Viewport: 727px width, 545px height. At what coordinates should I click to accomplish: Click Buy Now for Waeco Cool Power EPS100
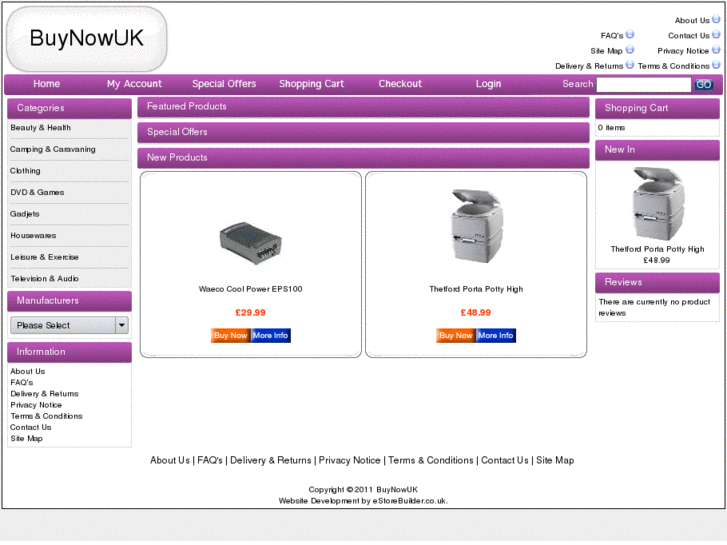tap(230, 335)
